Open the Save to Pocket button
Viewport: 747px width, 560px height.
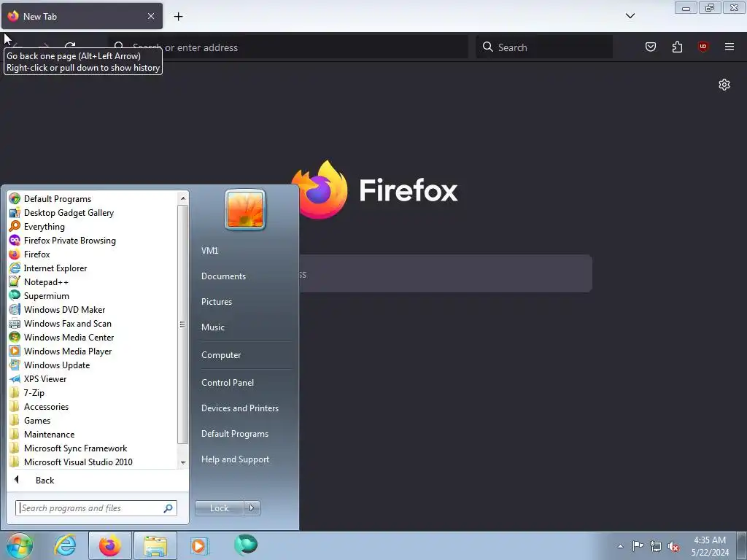[650, 47]
